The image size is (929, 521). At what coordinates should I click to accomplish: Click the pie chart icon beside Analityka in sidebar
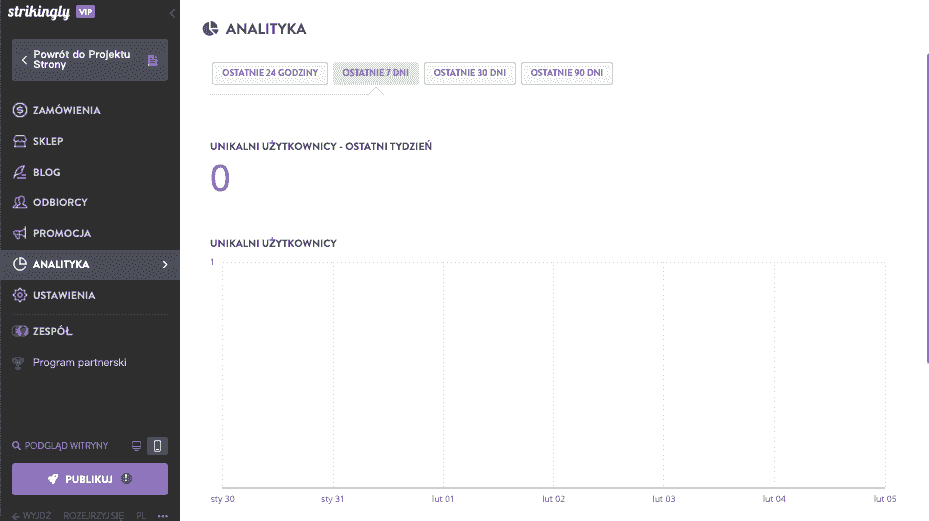point(20,264)
